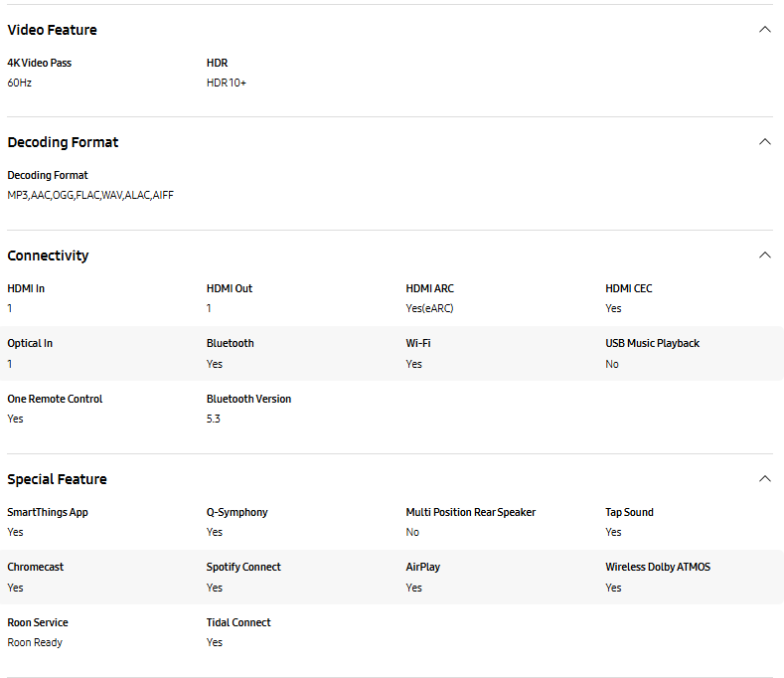Click the USB Music Playback label

coord(652,343)
